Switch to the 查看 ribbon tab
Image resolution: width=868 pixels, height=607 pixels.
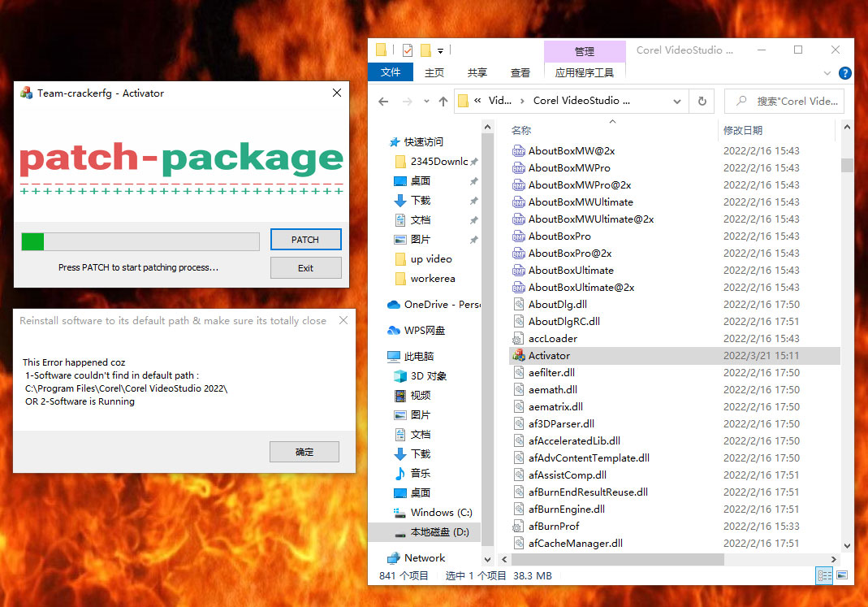click(x=520, y=72)
